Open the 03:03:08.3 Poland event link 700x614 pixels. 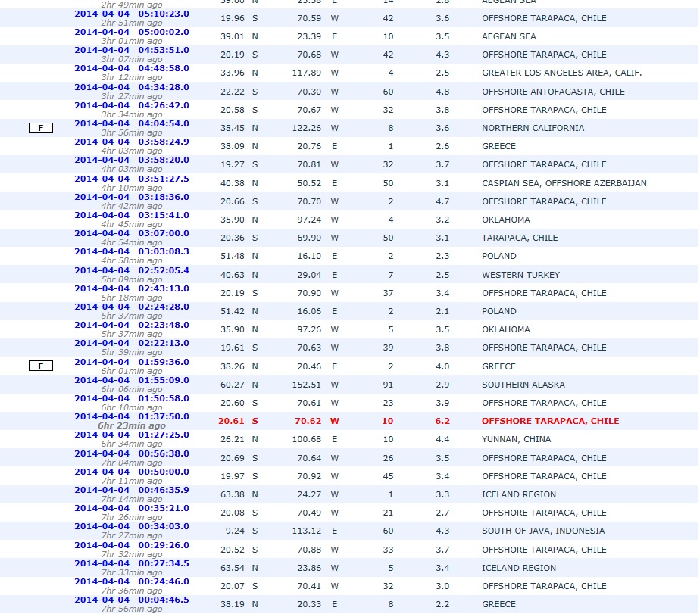tap(132, 251)
